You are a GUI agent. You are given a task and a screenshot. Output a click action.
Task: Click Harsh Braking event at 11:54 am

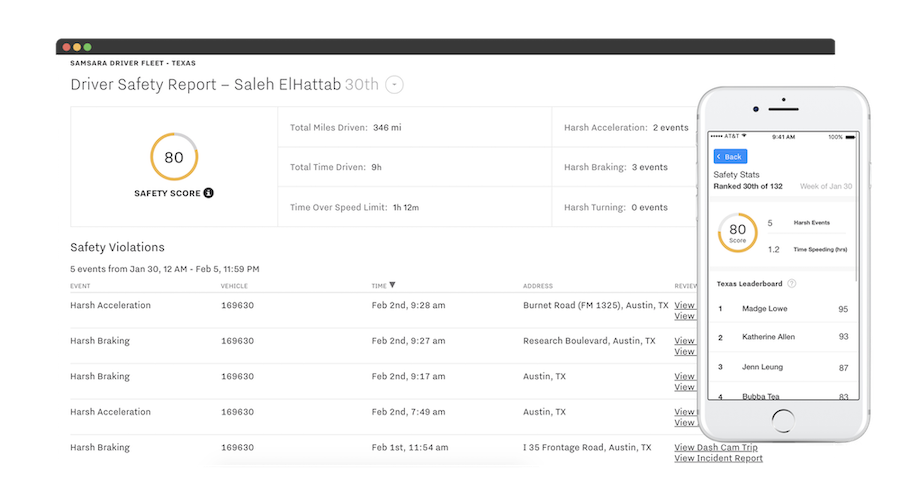pos(100,448)
